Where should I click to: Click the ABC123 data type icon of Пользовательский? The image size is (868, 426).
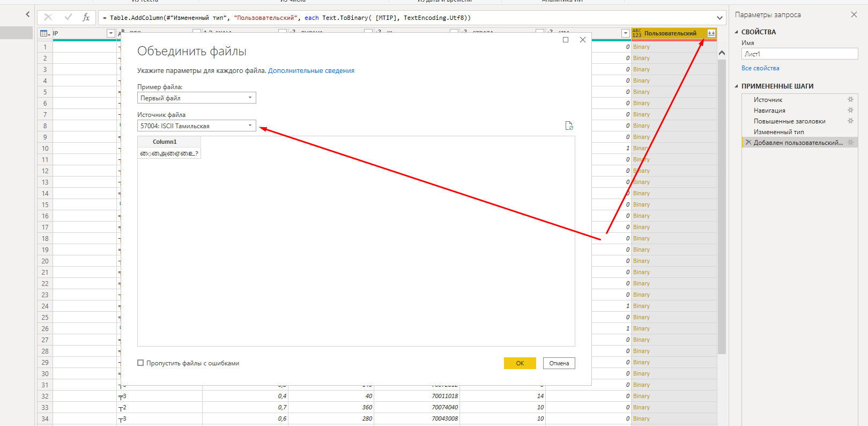(x=637, y=33)
